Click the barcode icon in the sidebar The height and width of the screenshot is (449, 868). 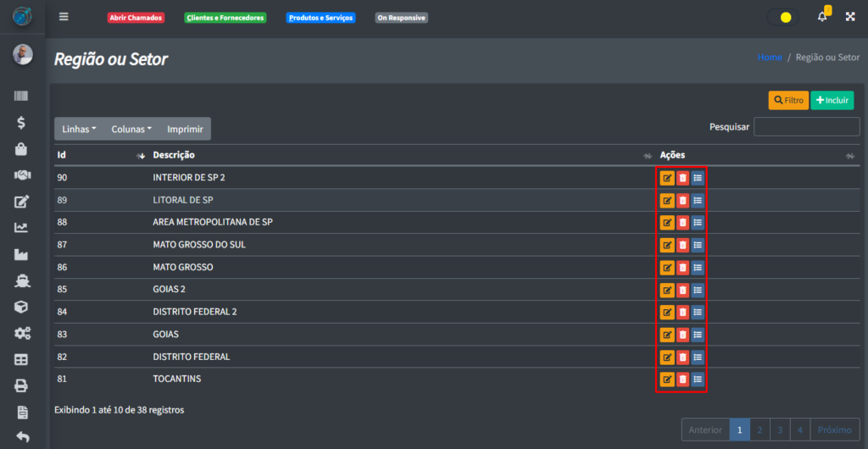click(x=22, y=97)
